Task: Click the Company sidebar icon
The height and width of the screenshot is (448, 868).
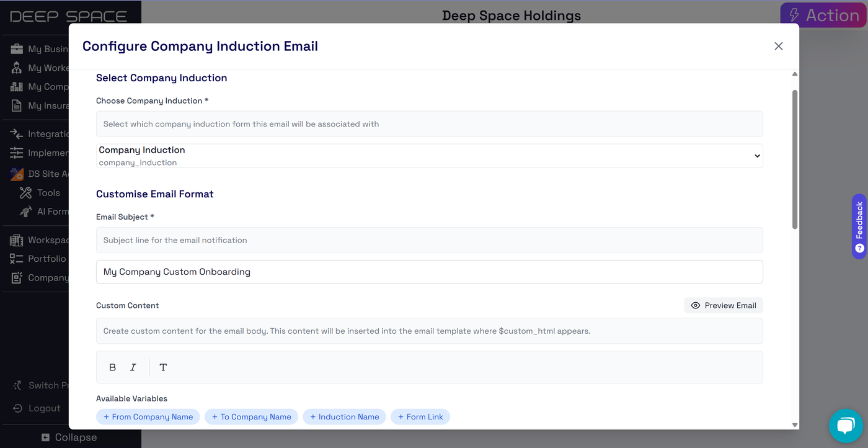Action: tap(17, 278)
